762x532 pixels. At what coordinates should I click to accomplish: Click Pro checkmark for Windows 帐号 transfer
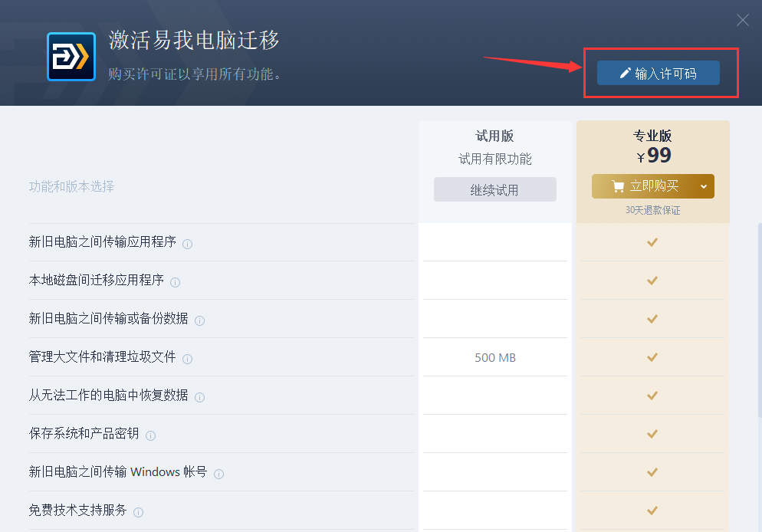click(652, 472)
